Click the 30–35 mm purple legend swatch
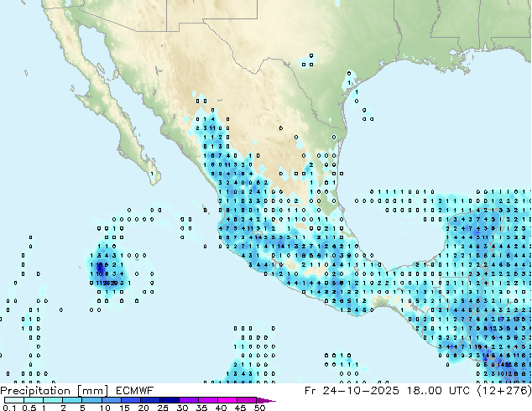Viewport: 532px width, 411px height. click(188, 400)
